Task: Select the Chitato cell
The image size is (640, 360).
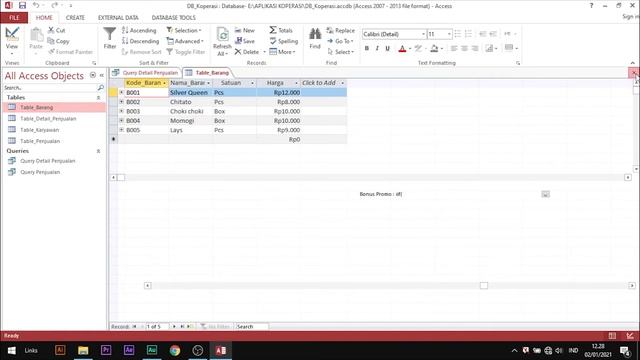Action: 191,102
